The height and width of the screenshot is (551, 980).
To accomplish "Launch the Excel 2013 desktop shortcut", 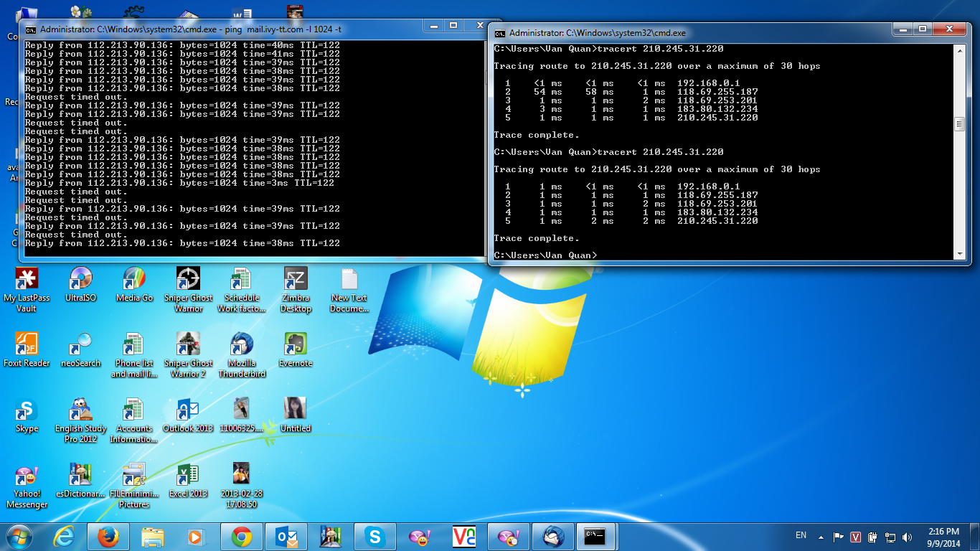I will click(x=188, y=481).
